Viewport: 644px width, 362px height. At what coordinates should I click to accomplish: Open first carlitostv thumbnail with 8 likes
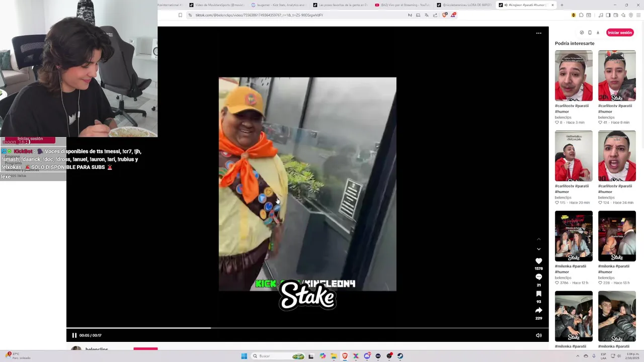[574, 76]
